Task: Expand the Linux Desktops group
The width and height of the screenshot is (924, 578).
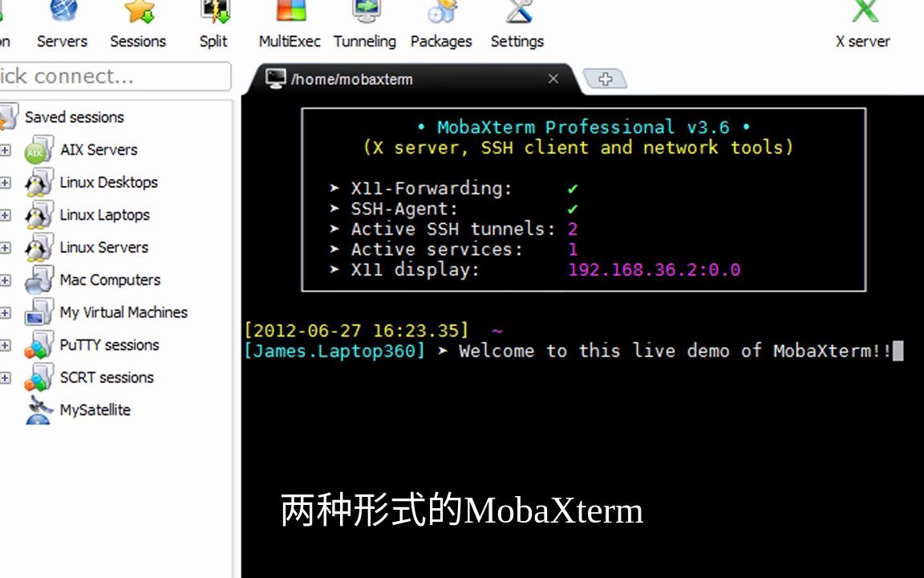Action: click(x=6, y=182)
